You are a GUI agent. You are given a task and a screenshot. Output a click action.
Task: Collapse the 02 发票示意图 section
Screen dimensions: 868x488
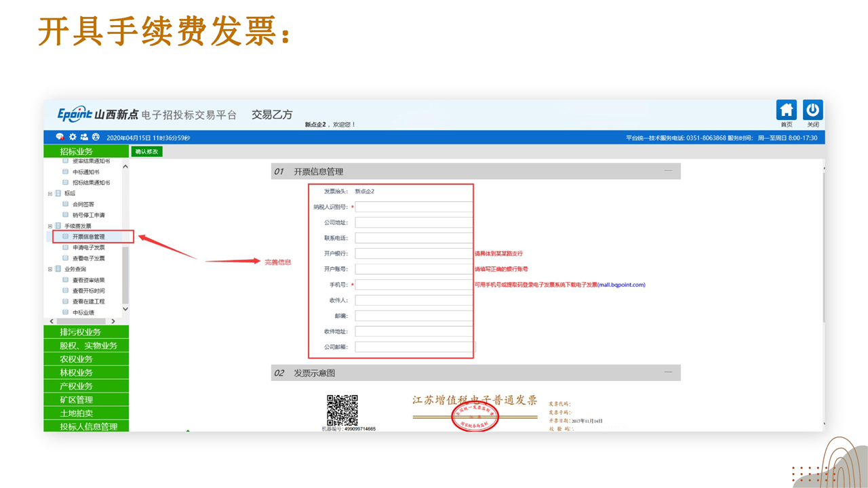(x=669, y=373)
